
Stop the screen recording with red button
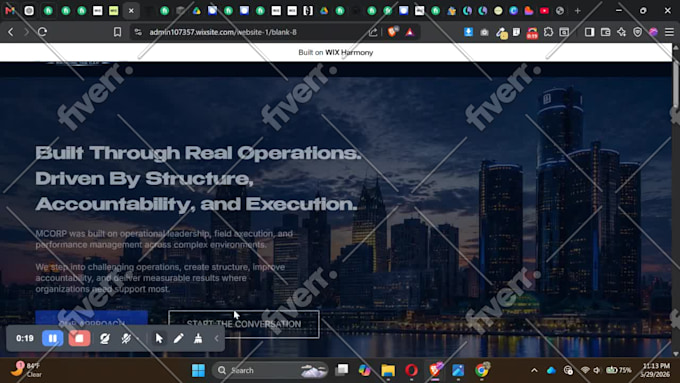point(79,338)
